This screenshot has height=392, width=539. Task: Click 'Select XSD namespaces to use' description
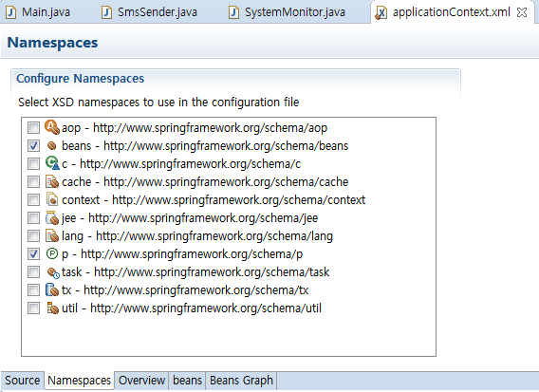pyautogui.click(x=158, y=103)
